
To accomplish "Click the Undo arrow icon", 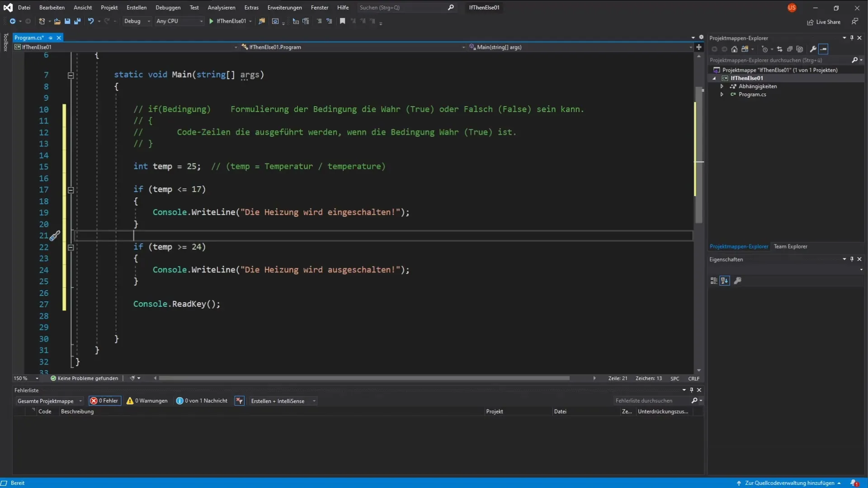I will [91, 21].
